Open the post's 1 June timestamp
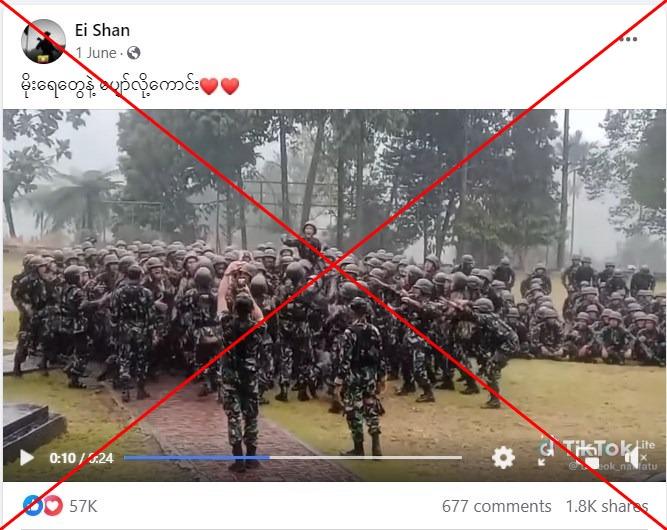The width and height of the screenshot is (667, 530). [x=96, y=53]
